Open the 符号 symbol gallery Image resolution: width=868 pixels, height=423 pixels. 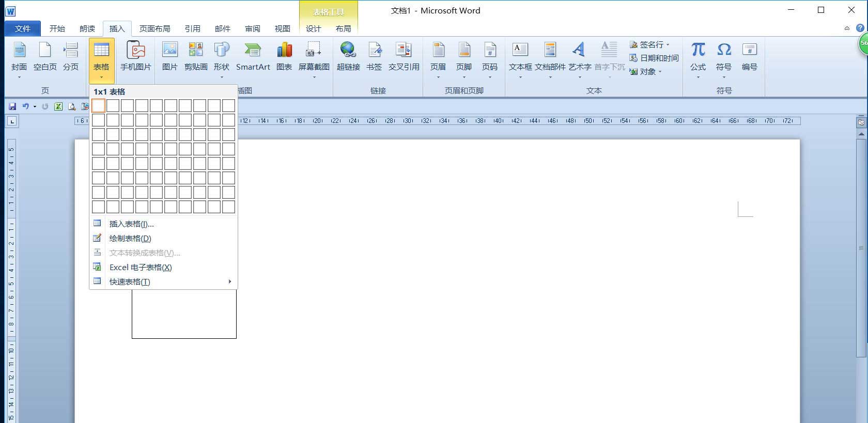(724, 60)
